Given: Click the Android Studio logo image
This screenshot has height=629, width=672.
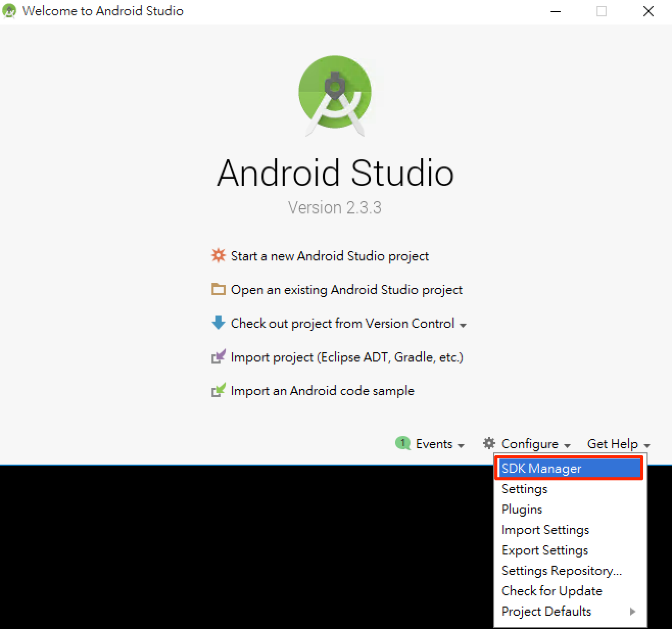Looking at the screenshot, I should click(x=335, y=95).
